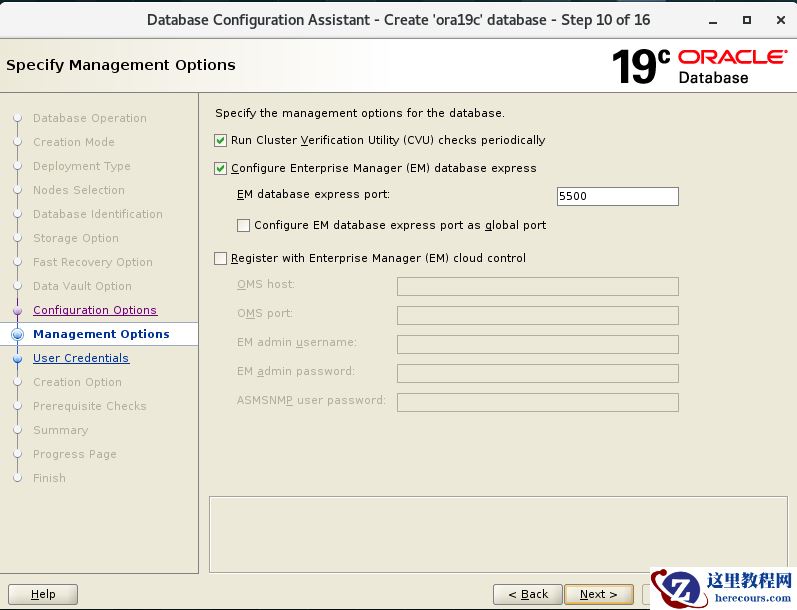
Task: Click the Prerequisite Checks step label
Action: coord(89,406)
